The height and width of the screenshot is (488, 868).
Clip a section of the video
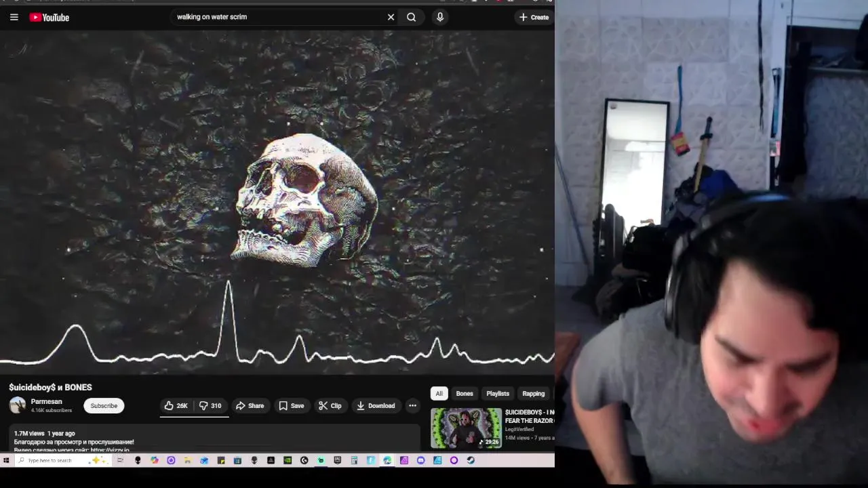pos(330,405)
